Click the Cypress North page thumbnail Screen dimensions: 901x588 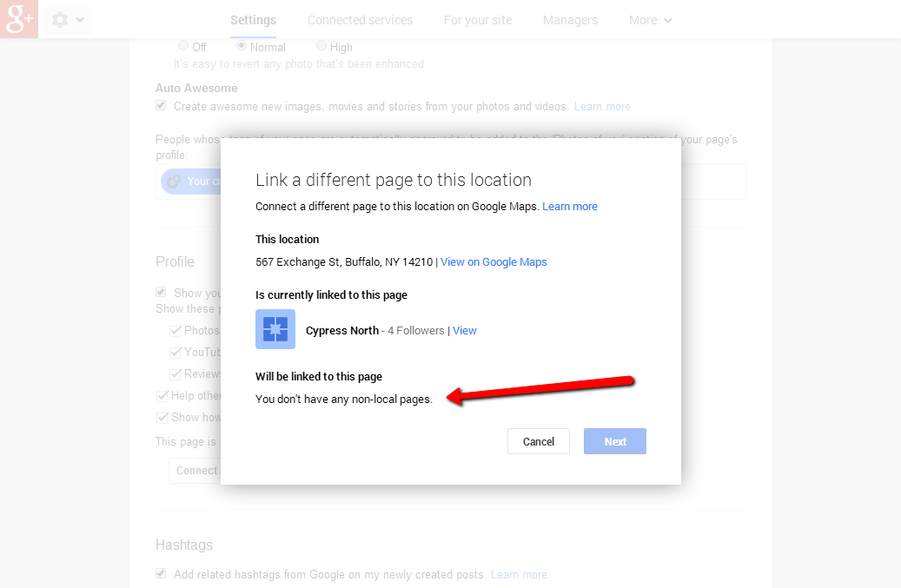[x=275, y=329]
